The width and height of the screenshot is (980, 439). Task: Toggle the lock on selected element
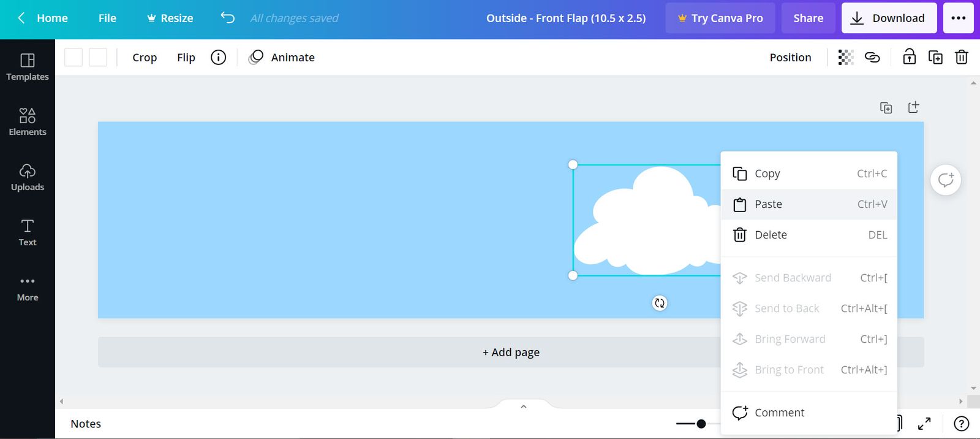909,58
